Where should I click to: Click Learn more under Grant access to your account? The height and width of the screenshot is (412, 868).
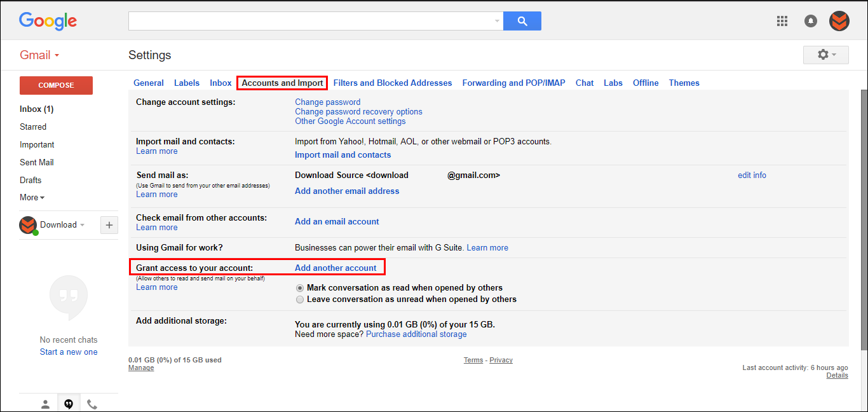pos(157,287)
